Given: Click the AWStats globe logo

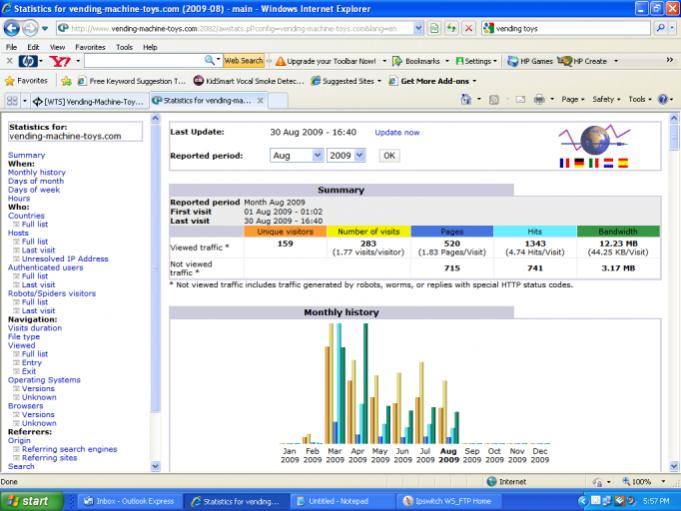Looking at the screenshot, I should click(595, 138).
